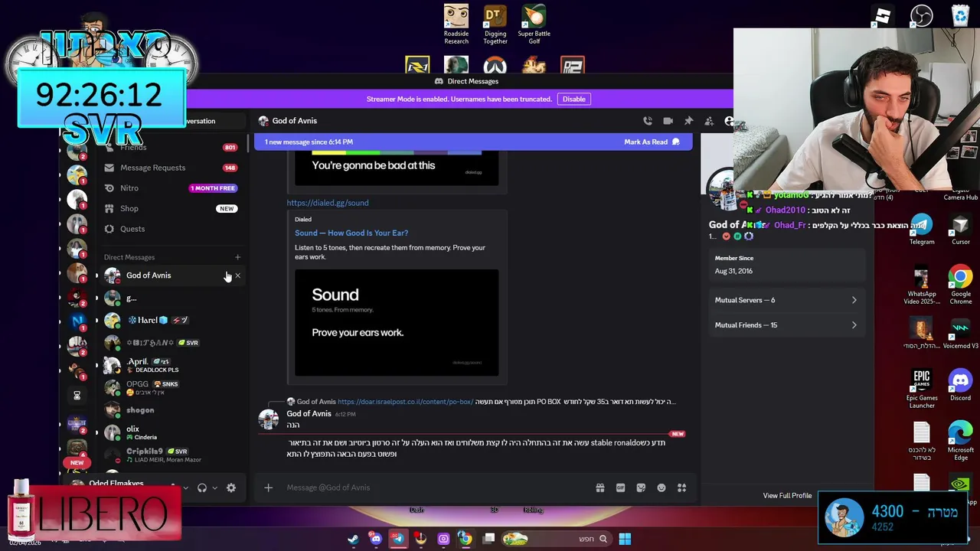
Task: Start a video call in the DM header
Action: click(x=668, y=121)
